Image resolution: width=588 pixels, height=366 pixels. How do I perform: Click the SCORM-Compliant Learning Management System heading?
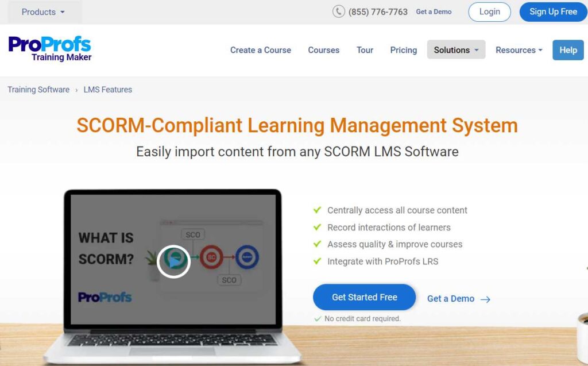click(x=297, y=125)
